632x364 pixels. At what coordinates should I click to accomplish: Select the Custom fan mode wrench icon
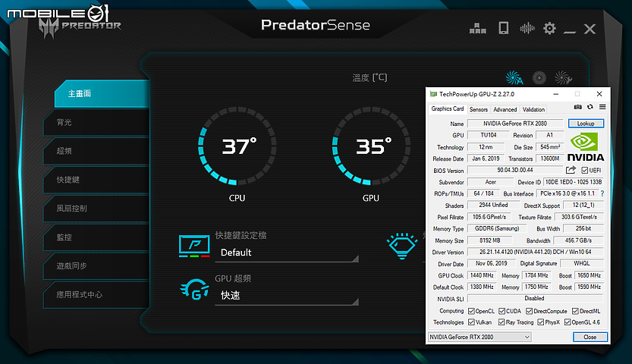563,77
